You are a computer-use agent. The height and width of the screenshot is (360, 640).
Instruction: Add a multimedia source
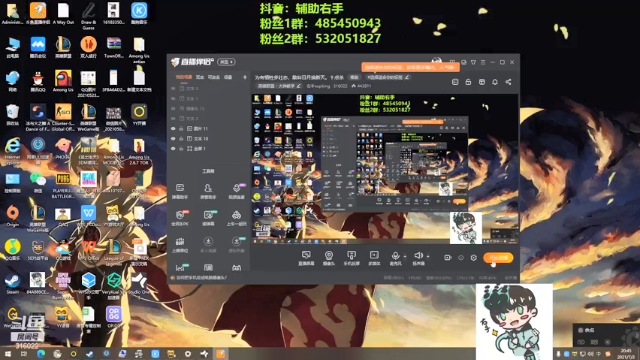point(374,258)
